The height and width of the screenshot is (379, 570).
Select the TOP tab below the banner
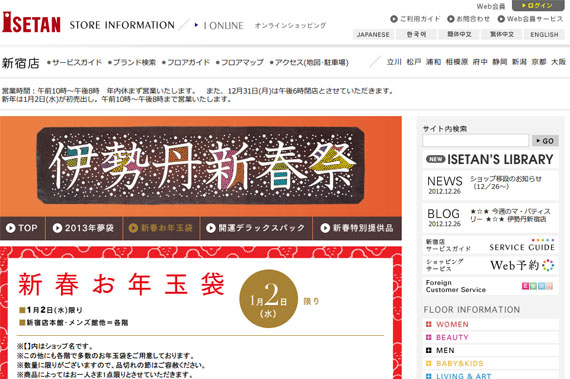click(23, 228)
